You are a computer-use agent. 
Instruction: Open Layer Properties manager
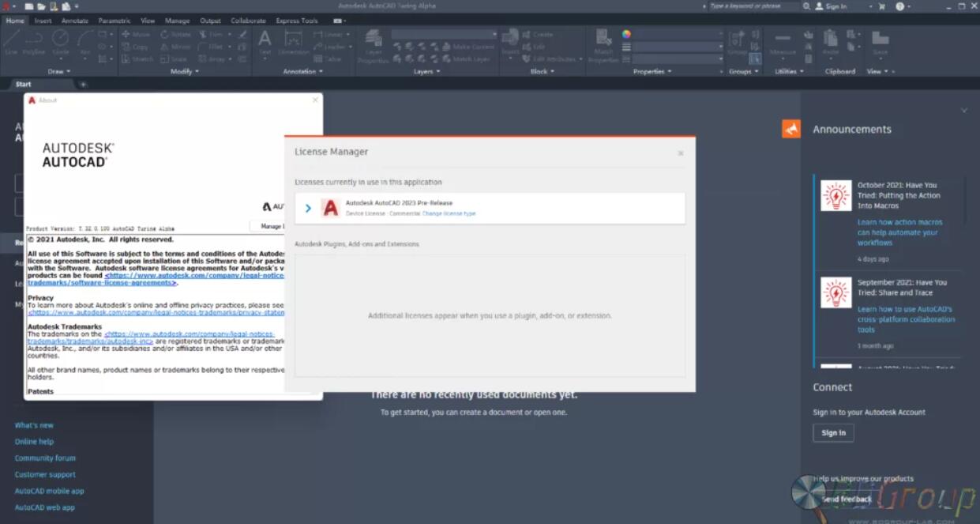374,47
